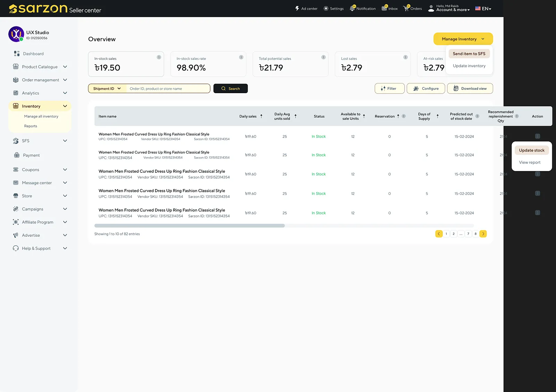Image resolution: width=556 pixels, height=392 pixels.
Task: Select Send item to SFS option
Action: (x=469, y=54)
